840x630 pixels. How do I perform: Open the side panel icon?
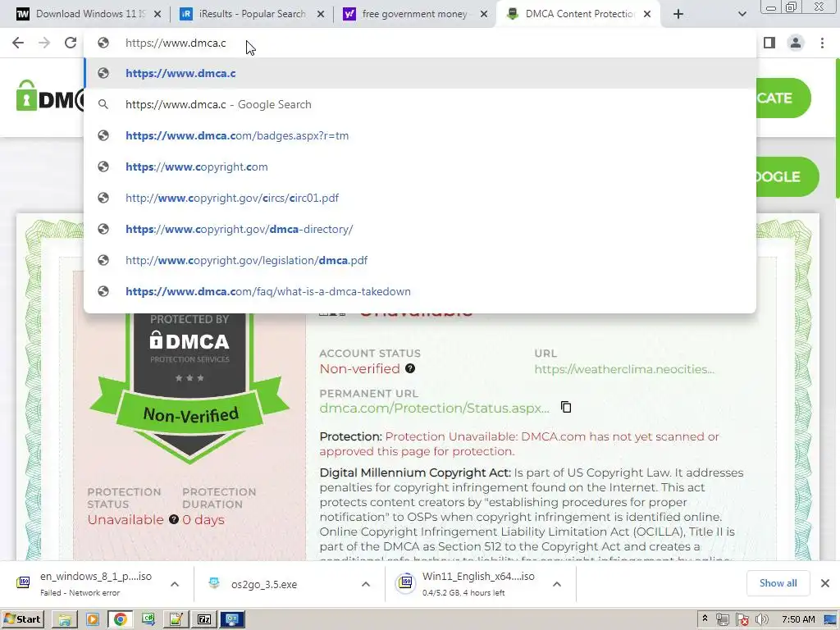coord(769,43)
